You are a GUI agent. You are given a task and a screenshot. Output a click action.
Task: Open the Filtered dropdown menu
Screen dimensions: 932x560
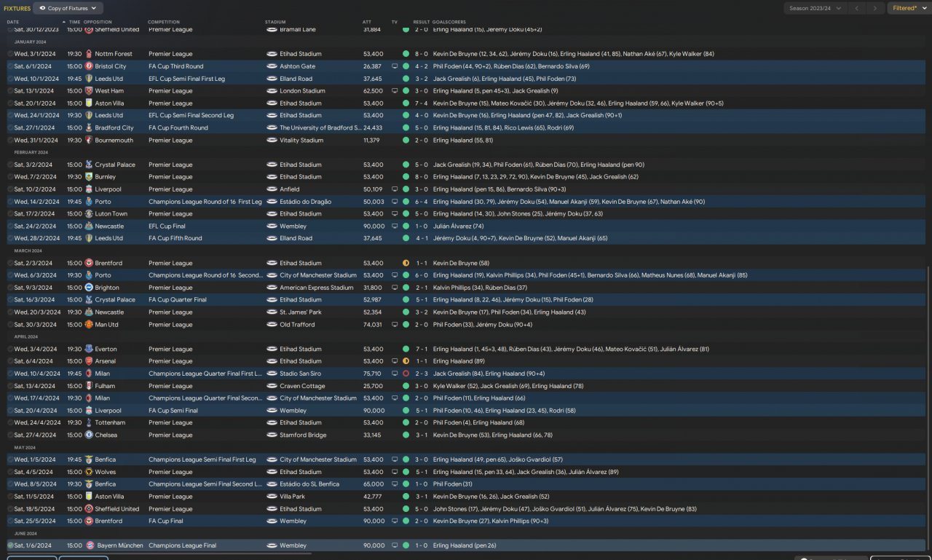point(909,8)
